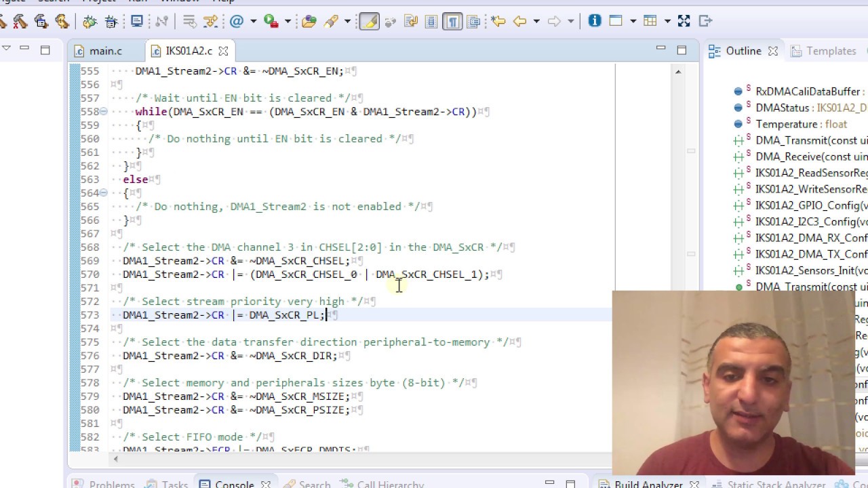Click the line 570 CHSEL_0 code statement
The image size is (868, 488).
306,274
